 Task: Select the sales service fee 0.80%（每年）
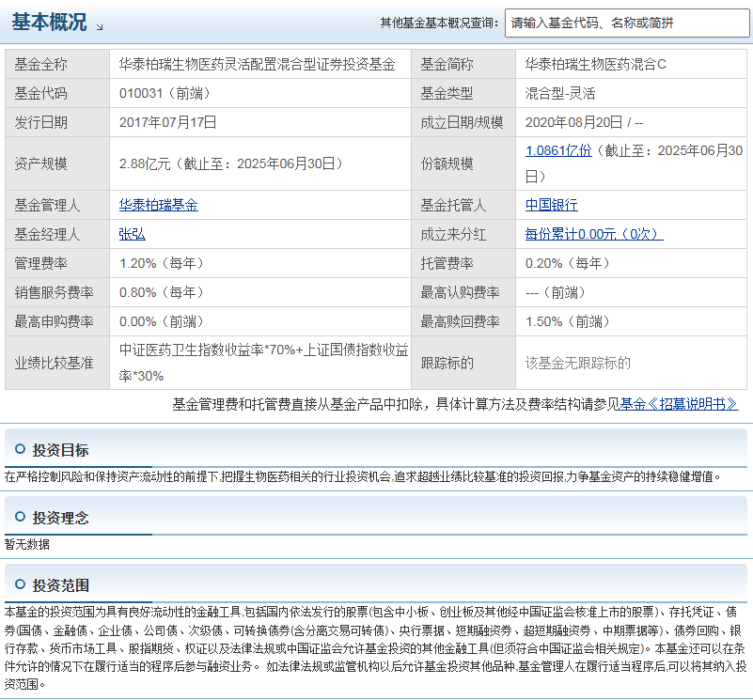pyautogui.click(x=162, y=292)
